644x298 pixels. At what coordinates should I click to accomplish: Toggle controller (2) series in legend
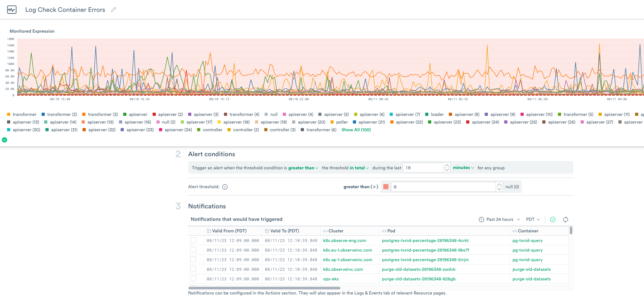pyautogui.click(x=243, y=130)
